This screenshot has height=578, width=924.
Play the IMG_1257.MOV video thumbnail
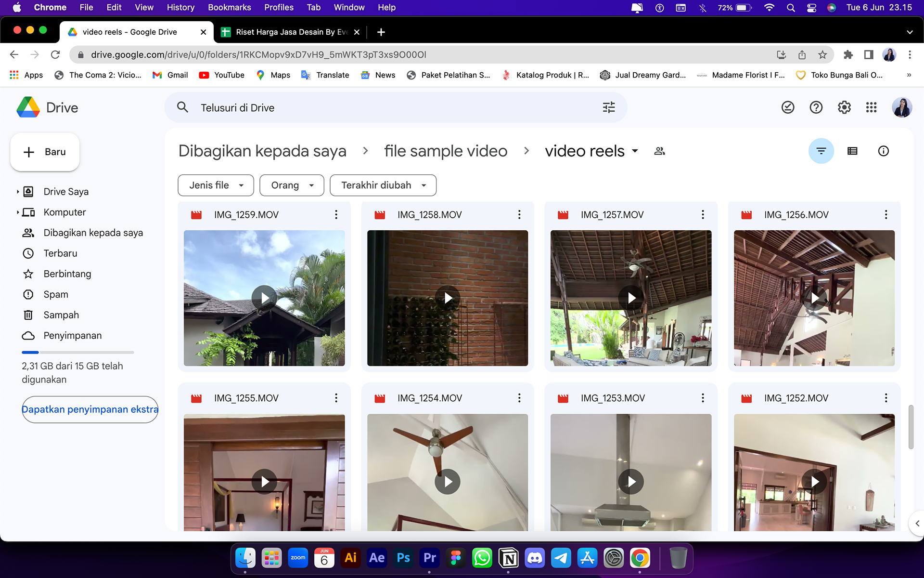(x=630, y=298)
